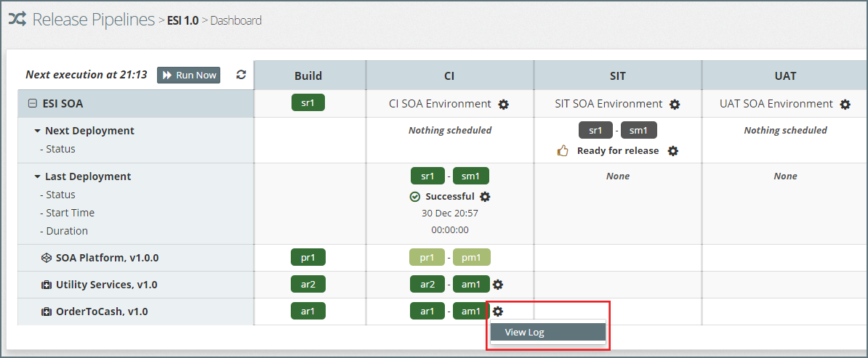This screenshot has height=358, width=868.
Task: Click gear icon next to Ready for release
Action: pyautogui.click(x=673, y=151)
